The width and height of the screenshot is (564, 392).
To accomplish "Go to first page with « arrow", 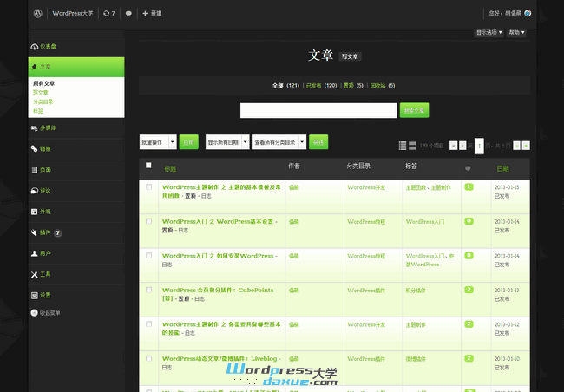I will pyautogui.click(x=453, y=146).
